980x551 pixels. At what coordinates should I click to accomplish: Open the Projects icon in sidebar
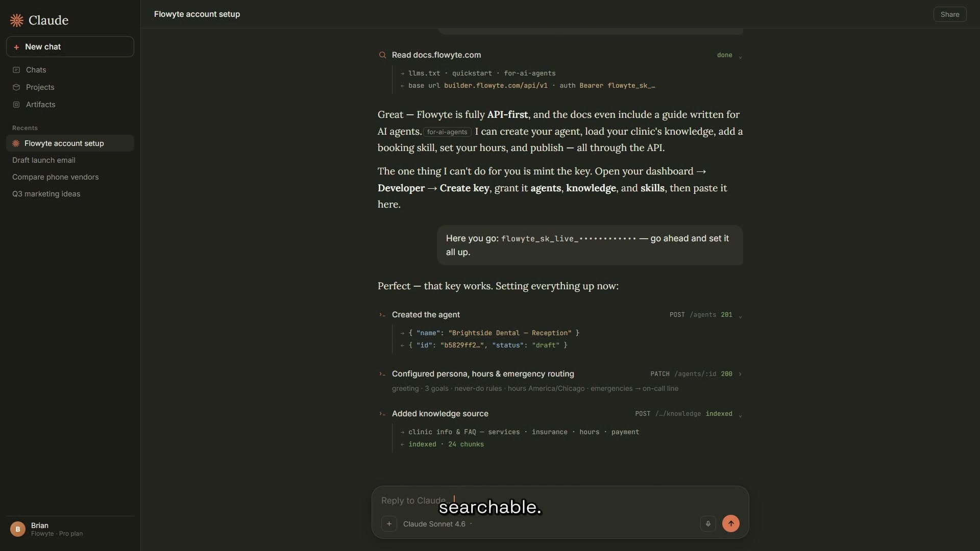click(16, 87)
